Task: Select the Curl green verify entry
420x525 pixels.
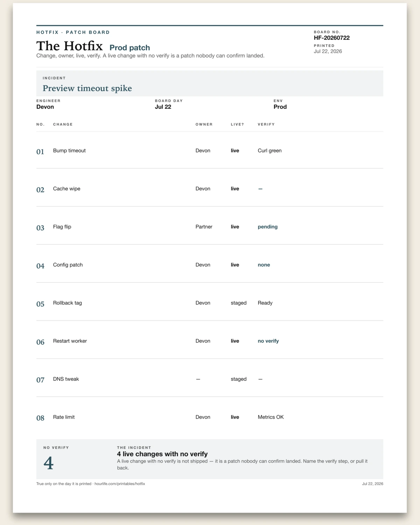Action: pos(270,150)
